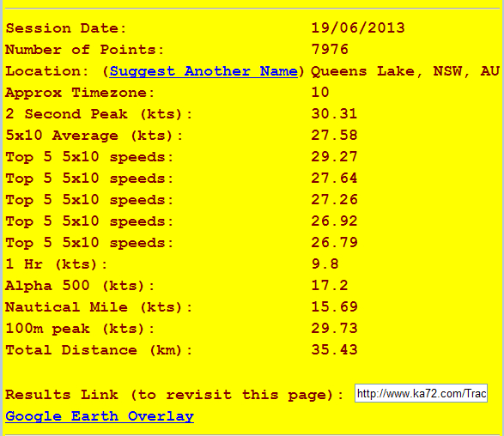Click the Approx Timezone value 10
The width and height of the screenshot is (504, 436).
320,93
